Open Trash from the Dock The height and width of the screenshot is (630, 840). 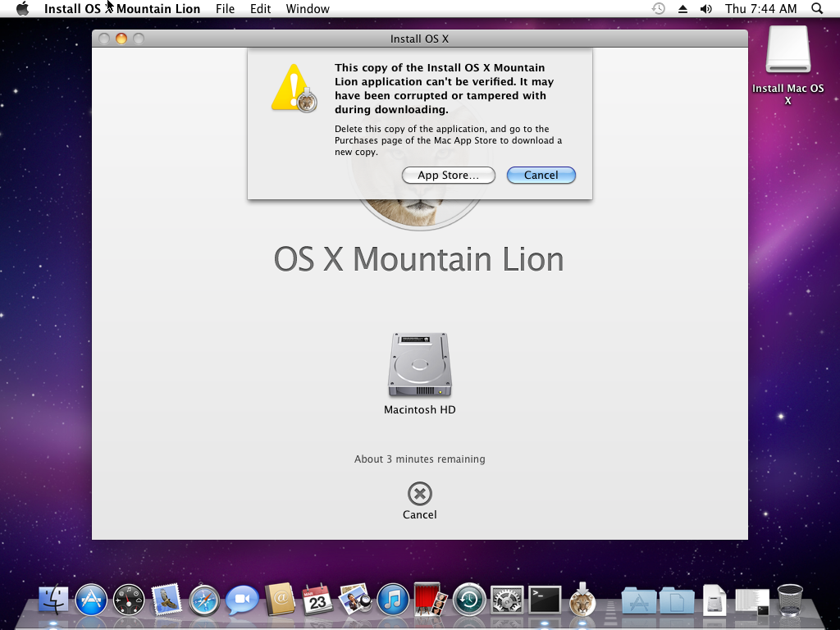click(790, 600)
